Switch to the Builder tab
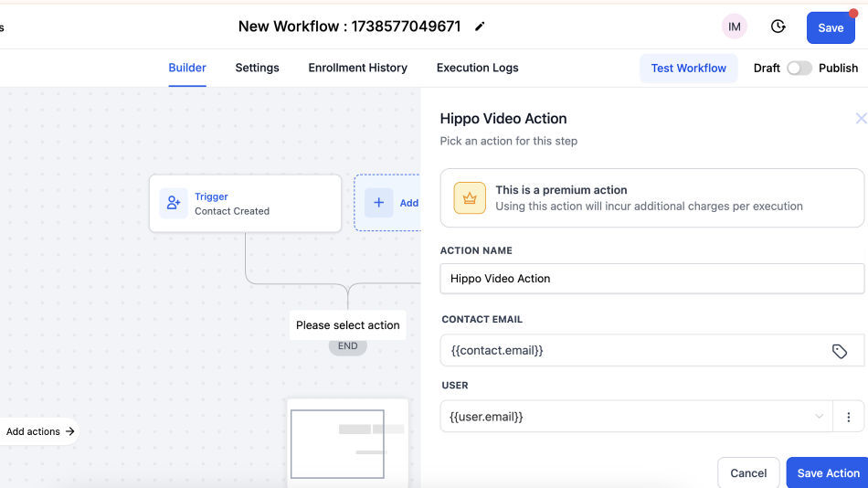This screenshot has height=488, width=868. click(187, 68)
